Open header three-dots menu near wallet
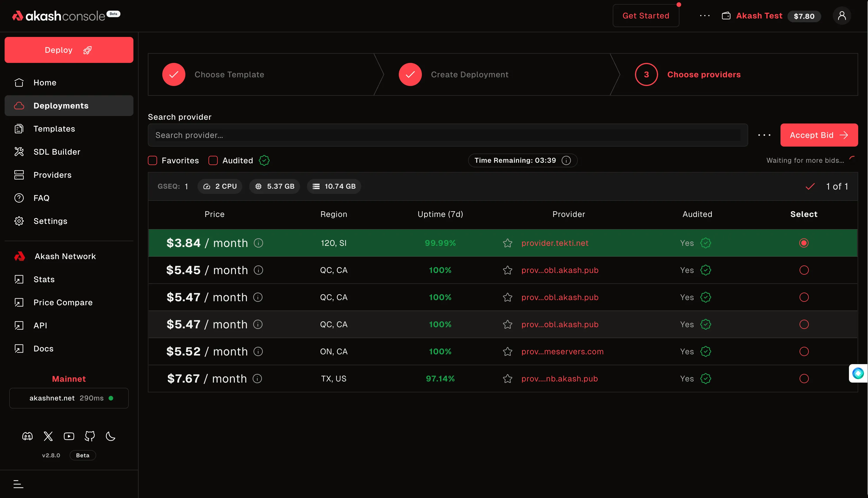This screenshot has height=498, width=868. click(704, 16)
